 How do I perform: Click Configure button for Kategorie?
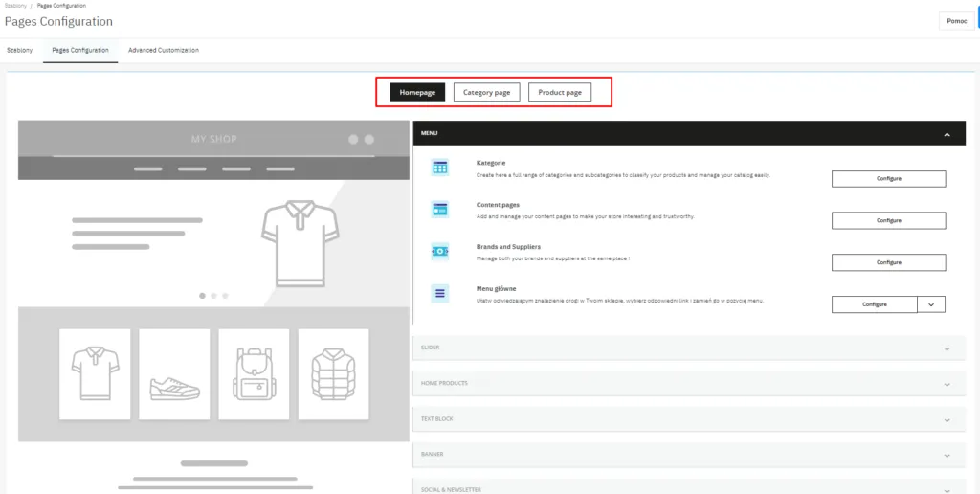click(888, 179)
